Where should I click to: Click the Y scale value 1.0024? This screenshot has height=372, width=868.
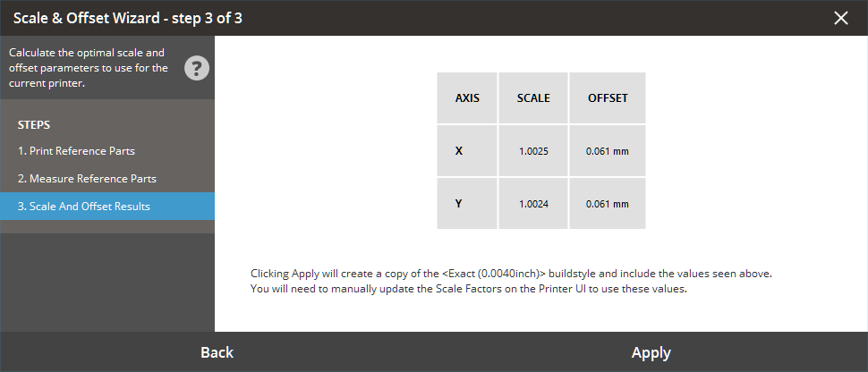coord(533,204)
